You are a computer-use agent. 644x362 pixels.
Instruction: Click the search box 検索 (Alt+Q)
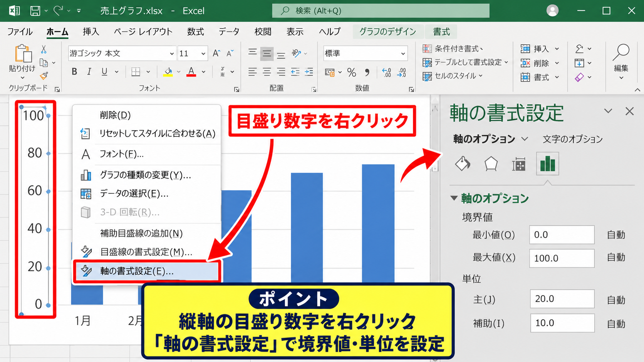pyautogui.click(x=381, y=11)
